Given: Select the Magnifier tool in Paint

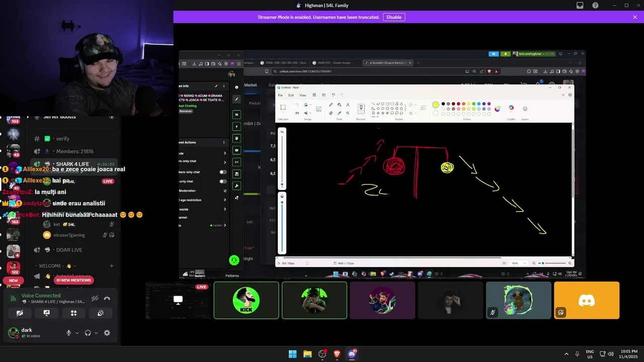Looking at the screenshot, I should (x=348, y=113).
